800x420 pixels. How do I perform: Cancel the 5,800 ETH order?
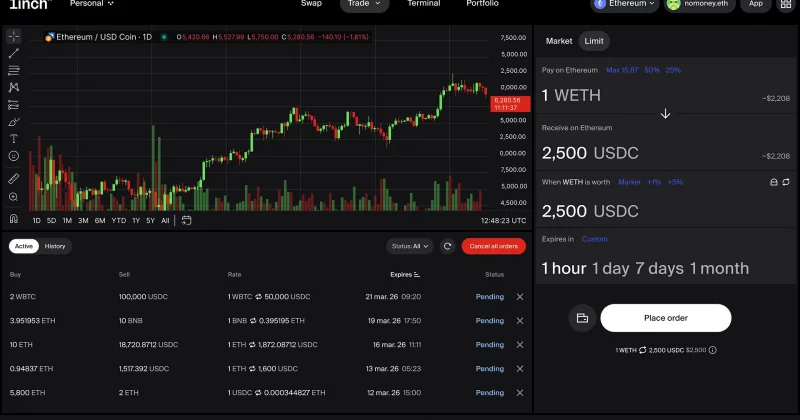pos(520,392)
